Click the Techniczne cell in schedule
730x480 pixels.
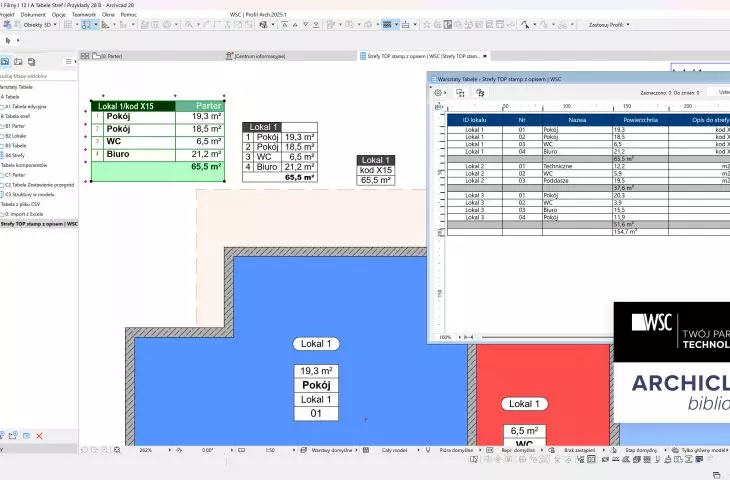(x=577, y=166)
